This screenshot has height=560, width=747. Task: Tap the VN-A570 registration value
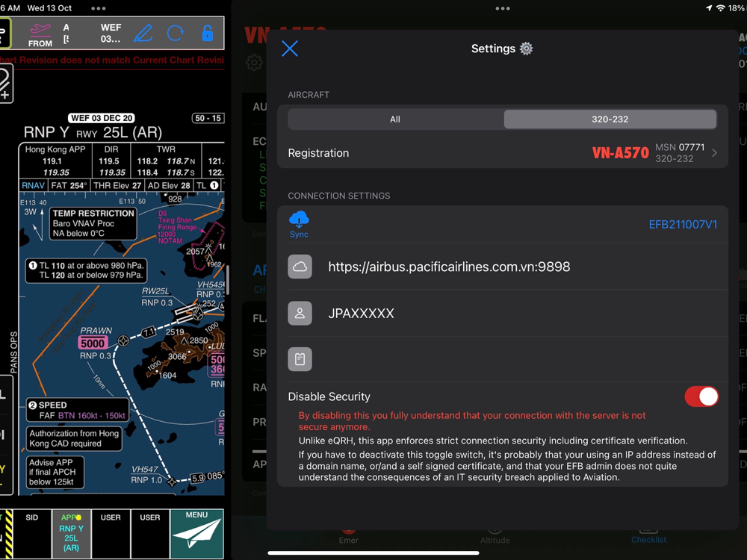pos(620,153)
